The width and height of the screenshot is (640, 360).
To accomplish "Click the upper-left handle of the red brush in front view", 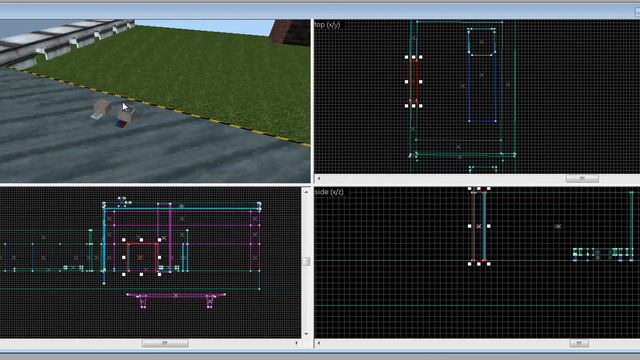I will tap(124, 240).
